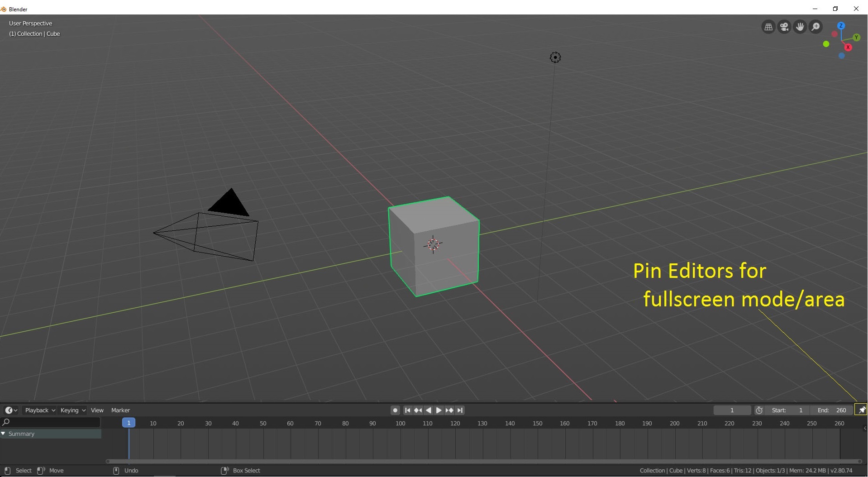Image resolution: width=868 pixels, height=477 pixels.
Task: Play the animation forward
Action: pos(439,410)
